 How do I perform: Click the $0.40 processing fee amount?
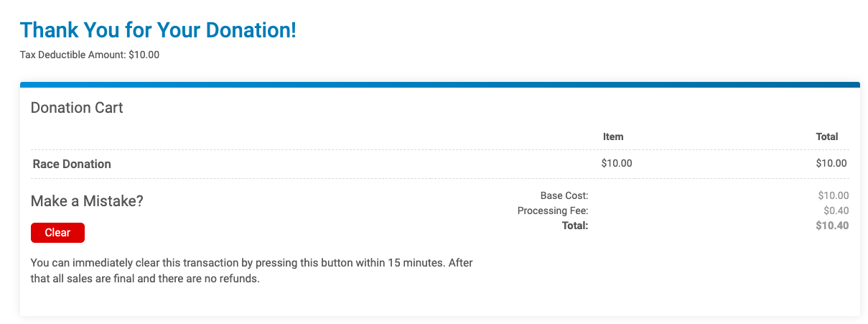pyautogui.click(x=836, y=210)
